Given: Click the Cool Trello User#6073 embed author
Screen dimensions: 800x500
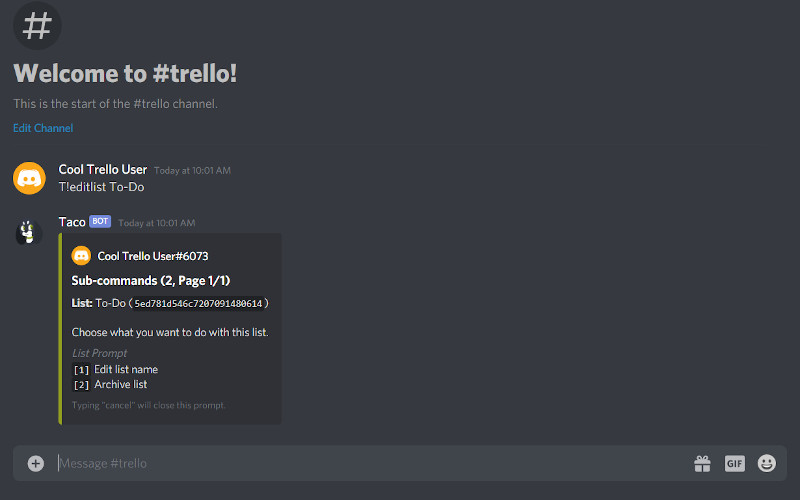Looking at the screenshot, I should point(153,256).
